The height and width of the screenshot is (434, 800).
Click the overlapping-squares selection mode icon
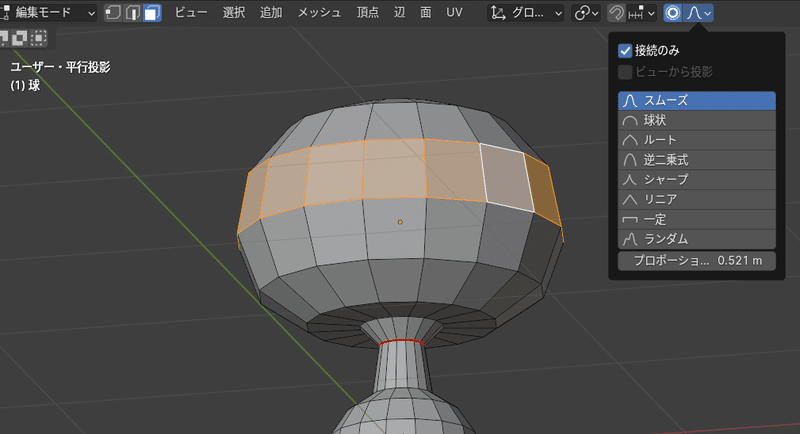click(x=20, y=38)
